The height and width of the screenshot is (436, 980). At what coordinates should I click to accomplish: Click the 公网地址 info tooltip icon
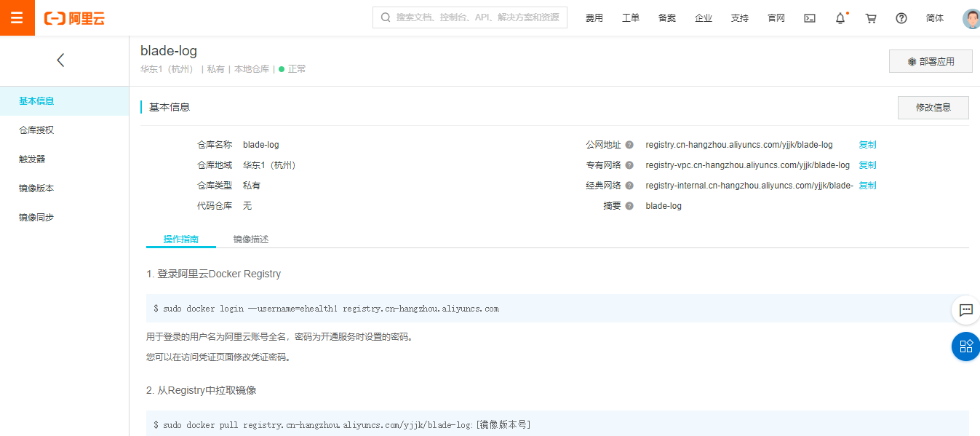click(x=630, y=144)
